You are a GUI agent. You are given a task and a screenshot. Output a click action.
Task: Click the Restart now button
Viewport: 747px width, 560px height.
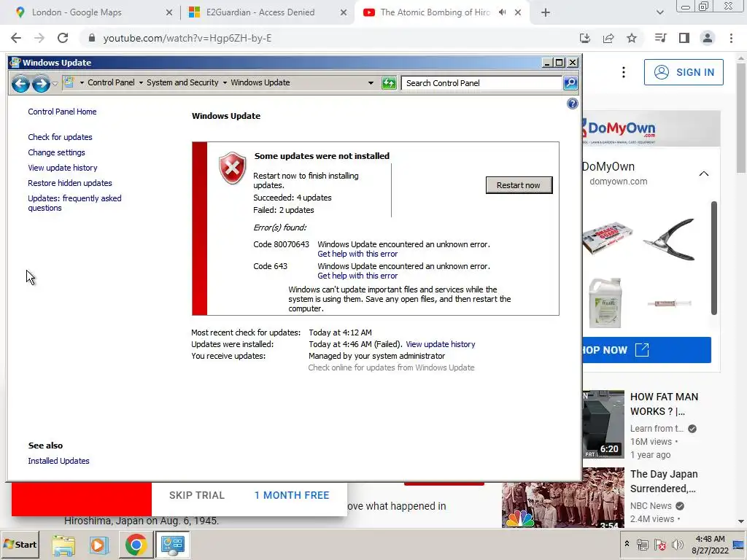click(x=519, y=185)
